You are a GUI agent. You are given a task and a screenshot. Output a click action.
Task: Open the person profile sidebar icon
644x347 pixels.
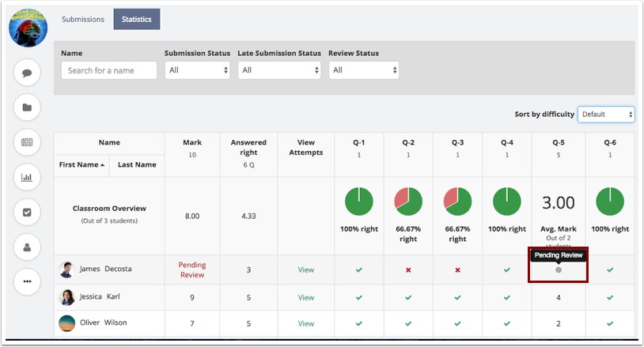click(27, 247)
